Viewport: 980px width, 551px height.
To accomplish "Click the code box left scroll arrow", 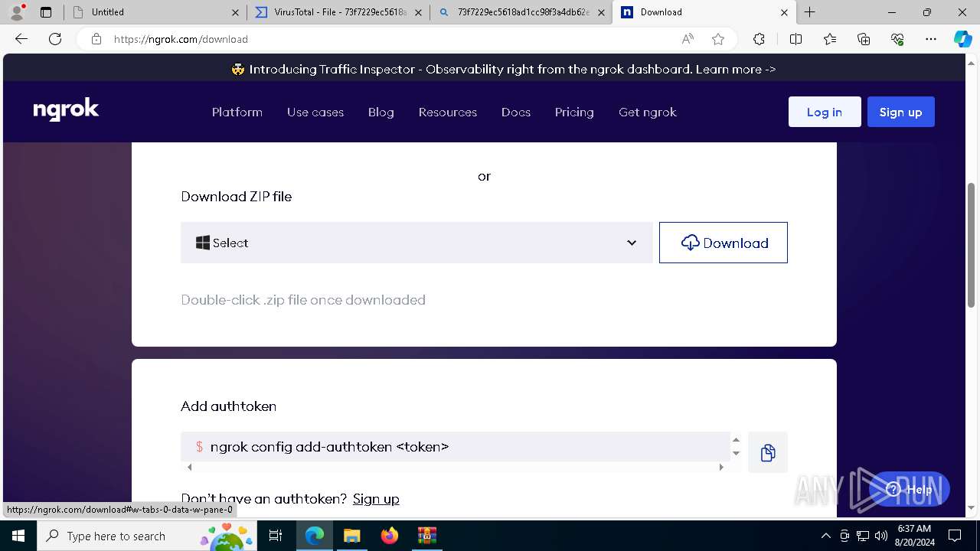I will tap(189, 467).
